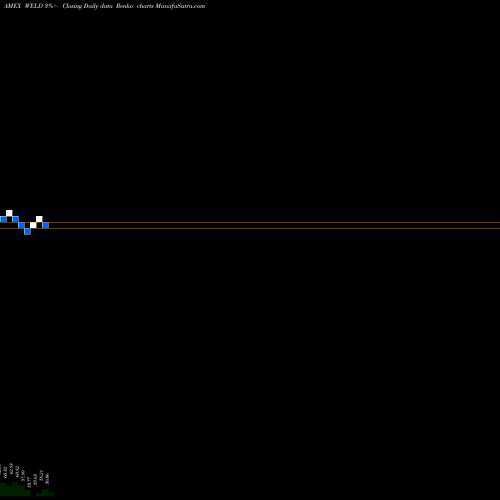The width and height of the screenshot is (500, 500).
Task: Click the white brick between the two orange lines
Action: [33, 225]
